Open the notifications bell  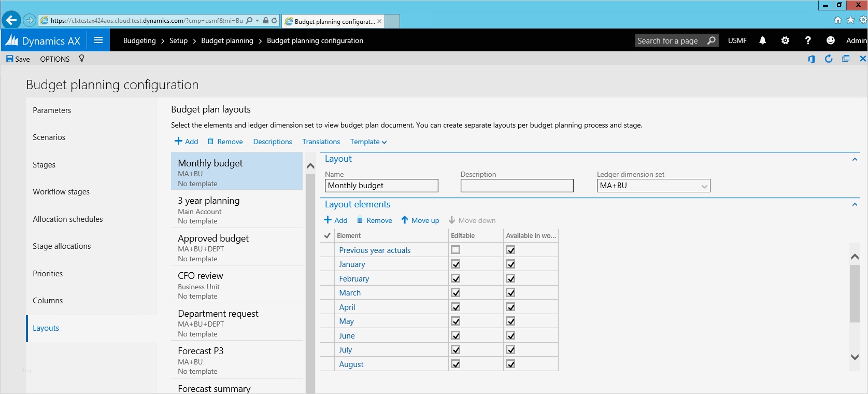[762, 40]
